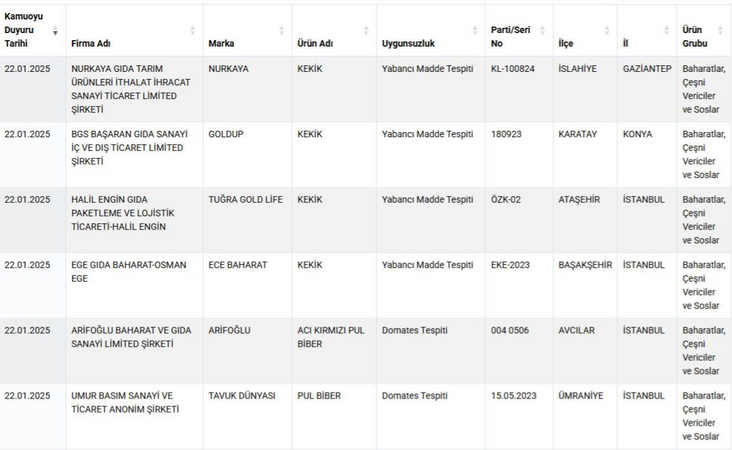Sort table by Ürün Adı arrows
732x450 pixels.
tap(366, 31)
